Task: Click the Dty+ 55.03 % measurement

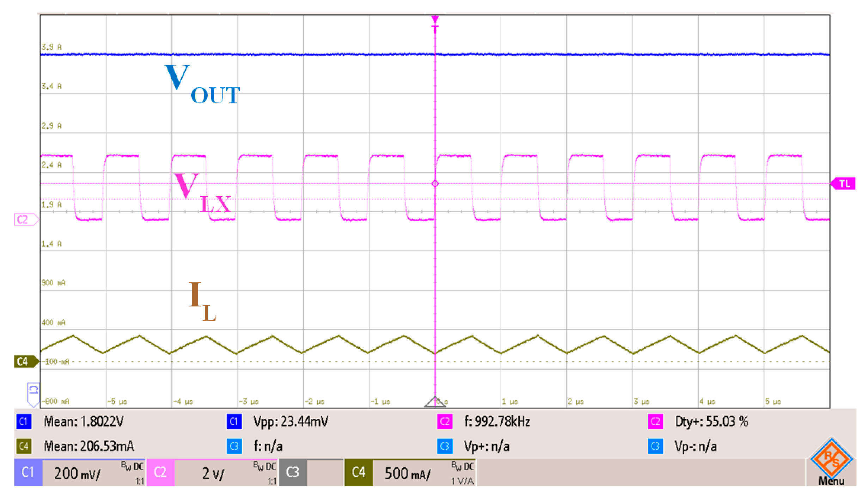Action: pos(711,422)
